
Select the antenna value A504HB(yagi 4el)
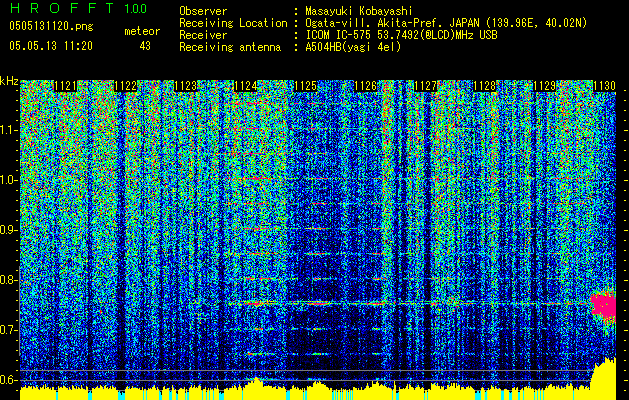(353, 47)
